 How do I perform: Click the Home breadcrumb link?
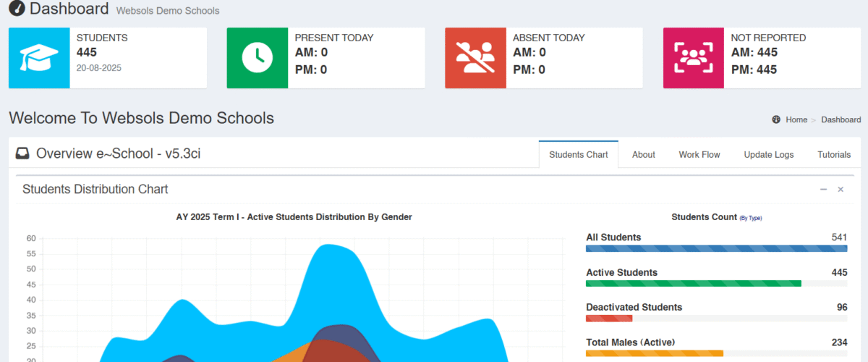pyautogui.click(x=796, y=119)
